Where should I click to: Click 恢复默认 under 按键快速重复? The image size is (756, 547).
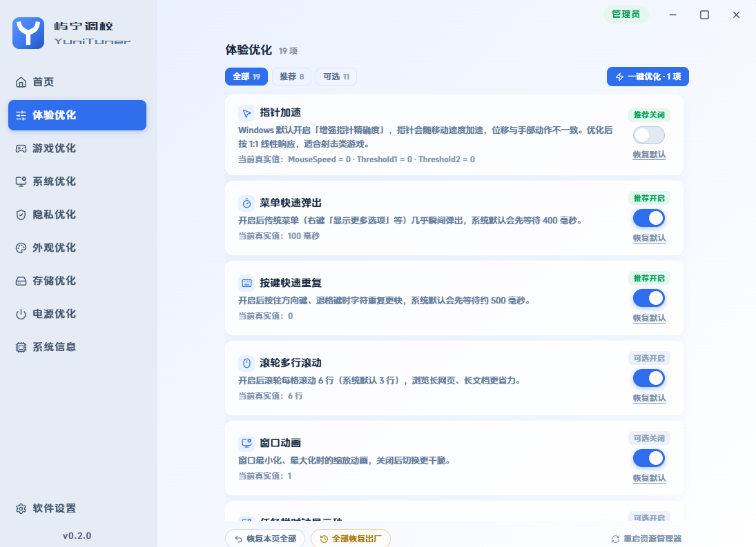[649, 318]
